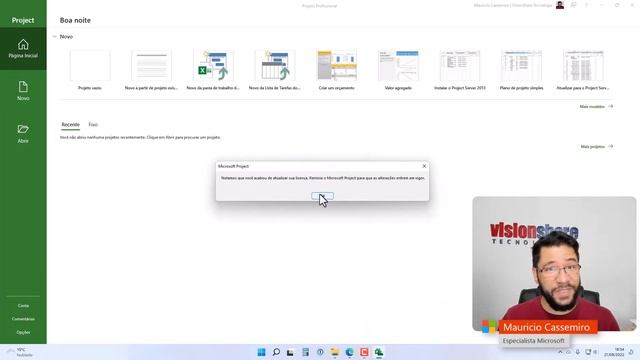Click the Página Inicial home icon
The width and height of the screenshot is (640, 360).
click(x=23, y=44)
